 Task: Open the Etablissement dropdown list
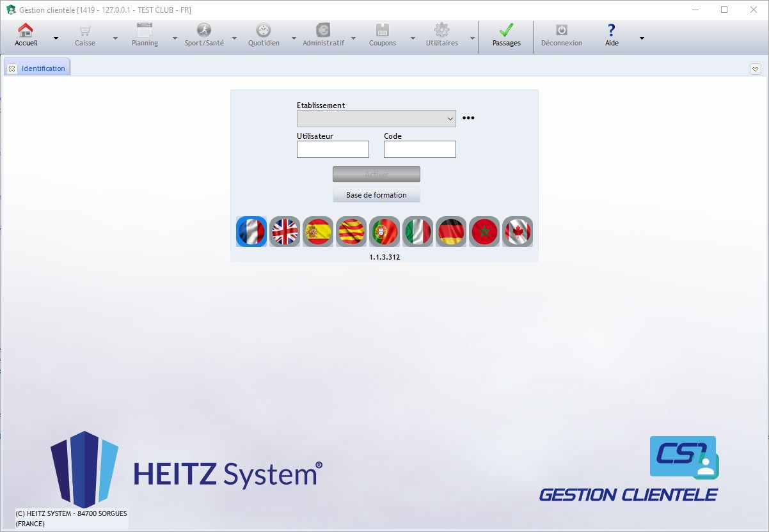pyautogui.click(x=449, y=118)
